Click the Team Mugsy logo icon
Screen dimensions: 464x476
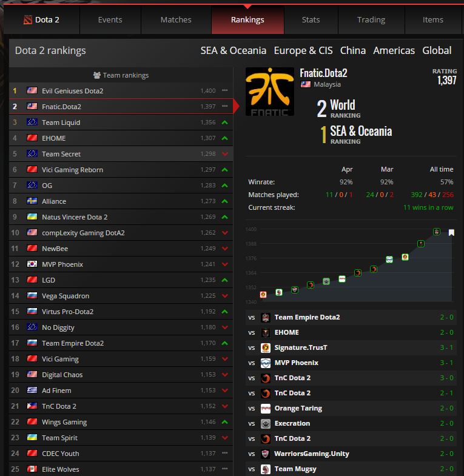(266, 469)
